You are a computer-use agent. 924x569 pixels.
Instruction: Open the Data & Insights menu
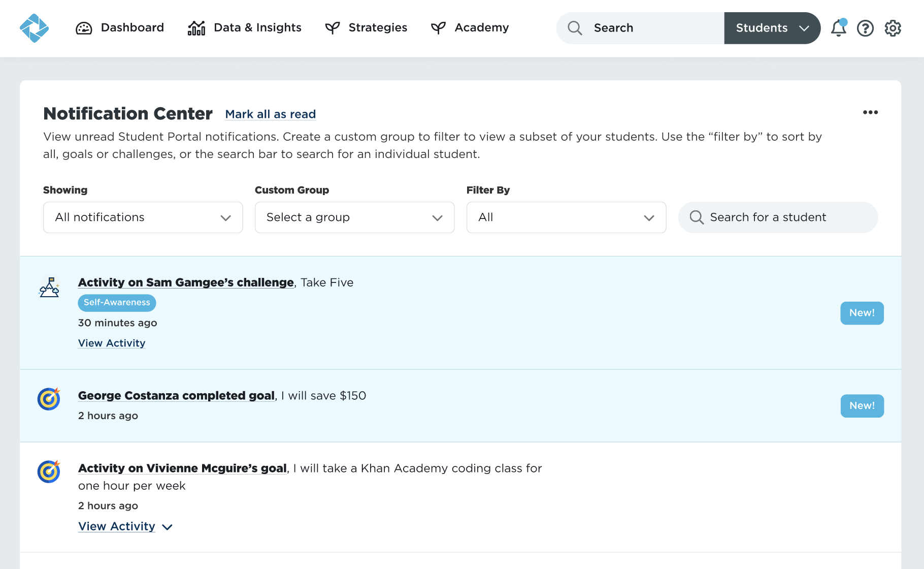245,28
